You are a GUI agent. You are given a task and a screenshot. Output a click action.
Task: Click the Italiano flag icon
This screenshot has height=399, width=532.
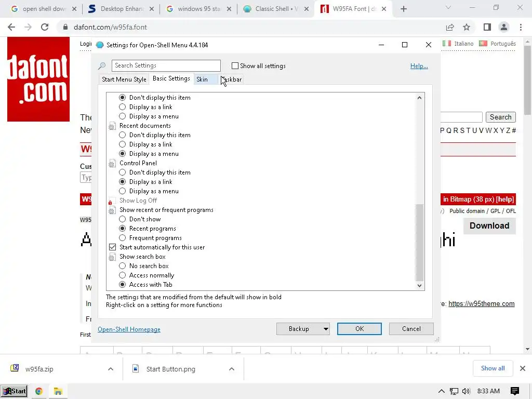point(447,44)
